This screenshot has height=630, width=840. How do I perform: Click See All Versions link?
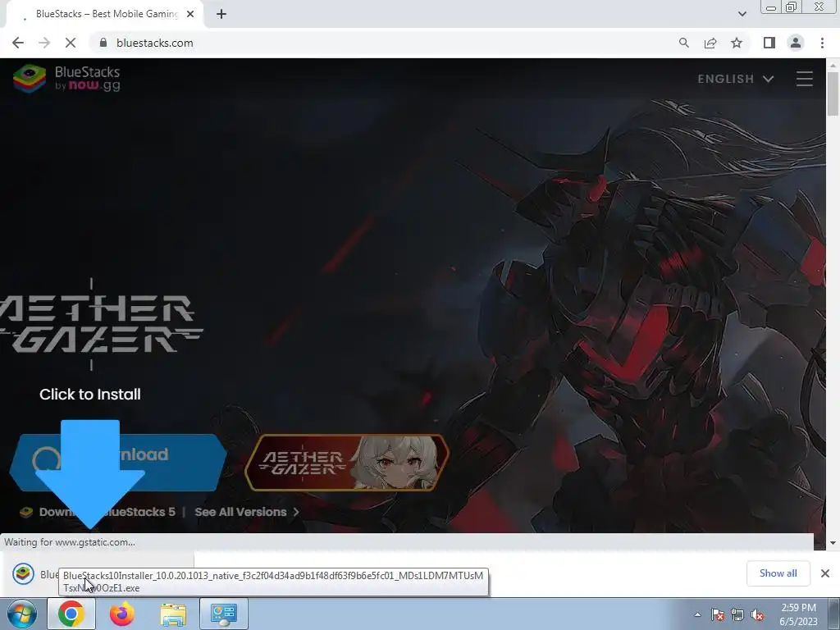[246, 512]
